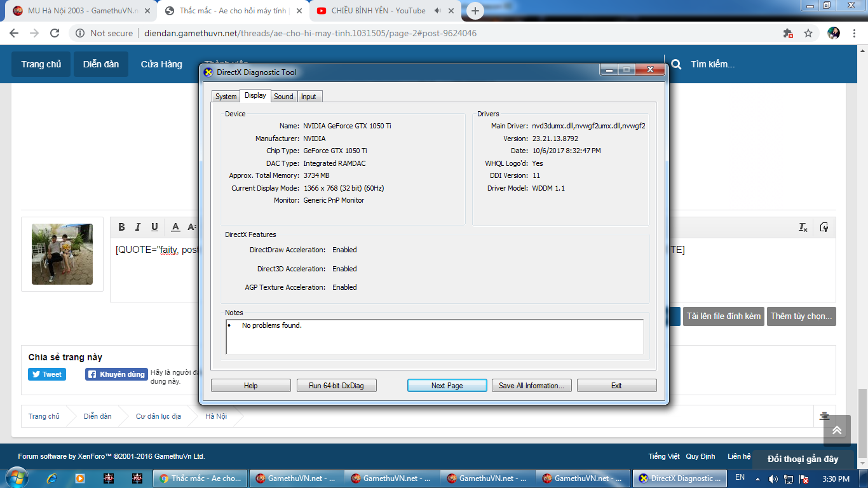Switch to the System tab in DxDiag
The width and height of the screenshot is (868, 488).
click(x=226, y=97)
